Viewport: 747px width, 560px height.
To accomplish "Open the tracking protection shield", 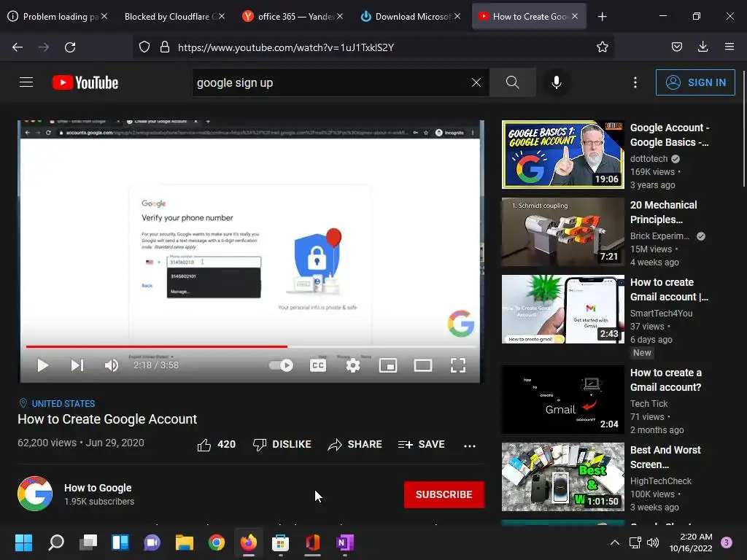I will [144, 47].
